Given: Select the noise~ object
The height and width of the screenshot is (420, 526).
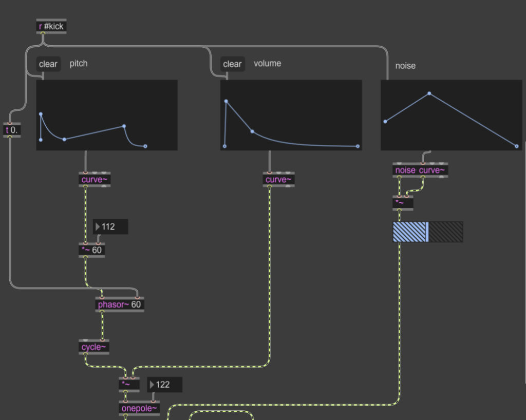Looking at the screenshot, I should coord(405,170).
